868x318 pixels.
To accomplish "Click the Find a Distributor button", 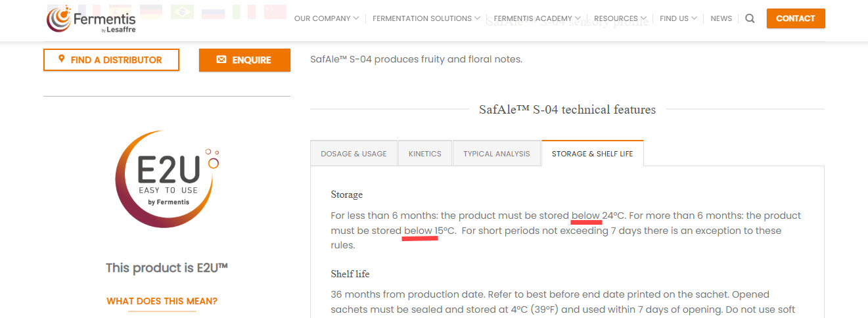I will [111, 60].
